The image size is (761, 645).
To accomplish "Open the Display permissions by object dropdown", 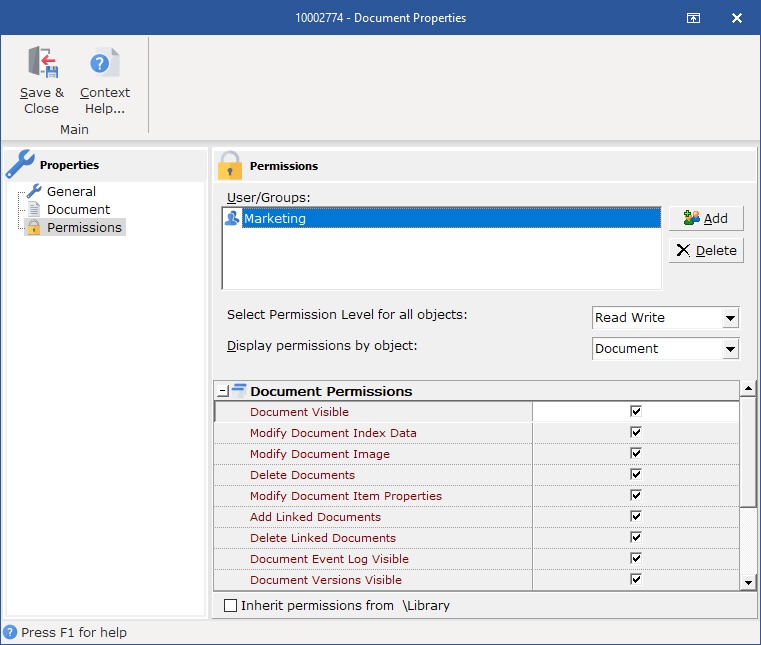I will [730, 349].
